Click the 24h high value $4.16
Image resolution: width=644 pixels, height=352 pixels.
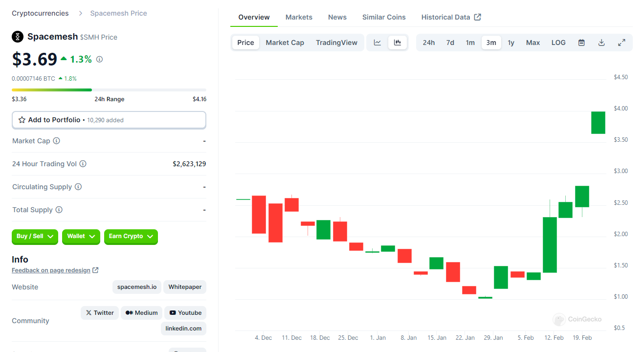[200, 99]
